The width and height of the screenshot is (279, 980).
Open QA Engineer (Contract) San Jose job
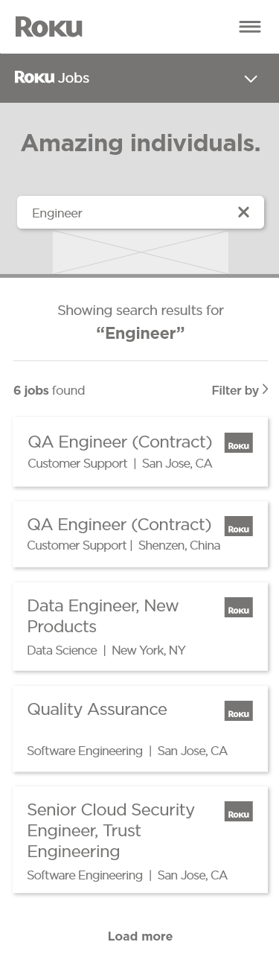[x=141, y=452]
